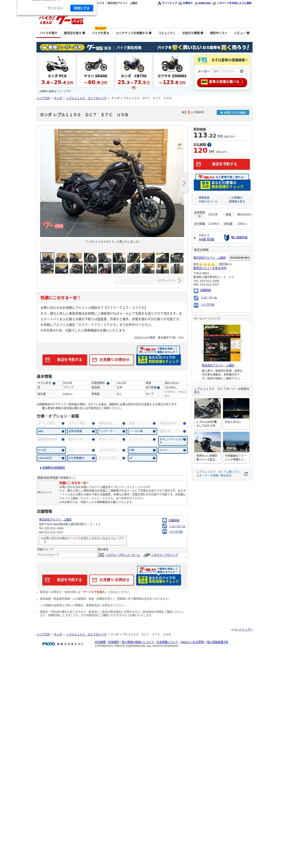The height and width of the screenshot is (868, 289).
Task: Click help icon next to 初度登録年 in table
Action: pos(108,383)
